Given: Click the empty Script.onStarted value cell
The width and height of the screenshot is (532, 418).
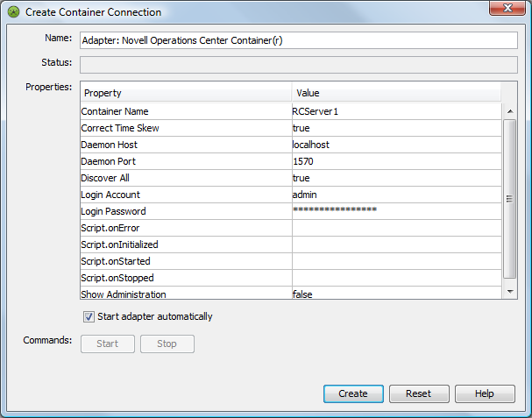Looking at the screenshot, I should pos(397,261).
